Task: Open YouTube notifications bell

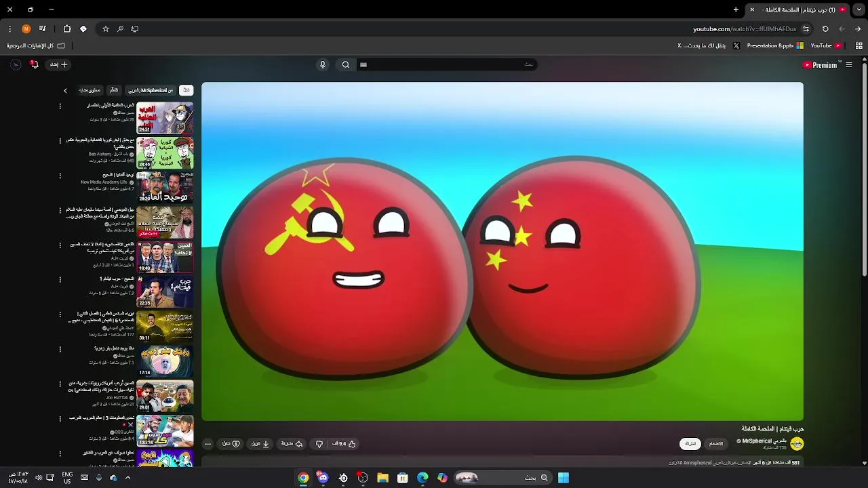Action: pyautogui.click(x=35, y=64)
